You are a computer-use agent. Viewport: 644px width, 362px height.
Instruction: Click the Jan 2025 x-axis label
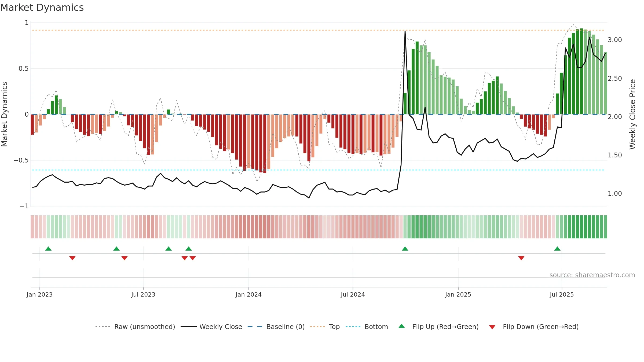pos(458,294)
